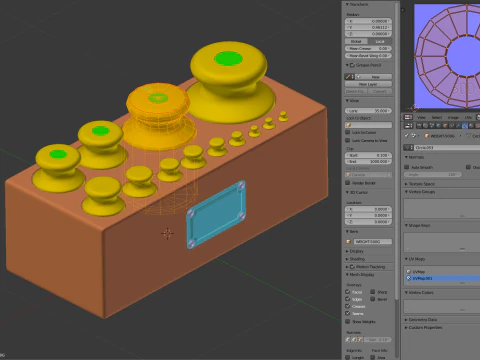Click the Clip Start value field
The height and width of the screenshot is (360, 480).
(x=368, y=155)
